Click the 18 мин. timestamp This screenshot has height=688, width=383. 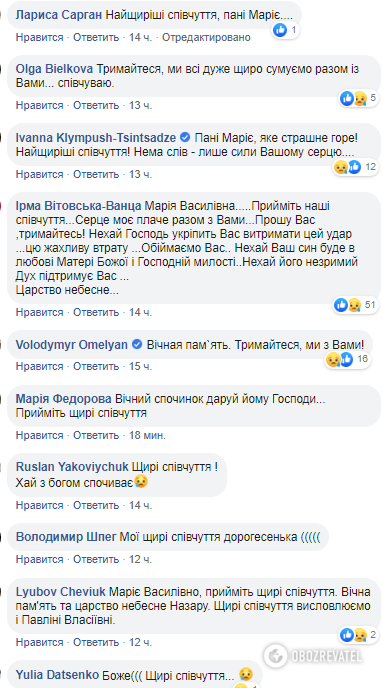click(x=147, y=435)
